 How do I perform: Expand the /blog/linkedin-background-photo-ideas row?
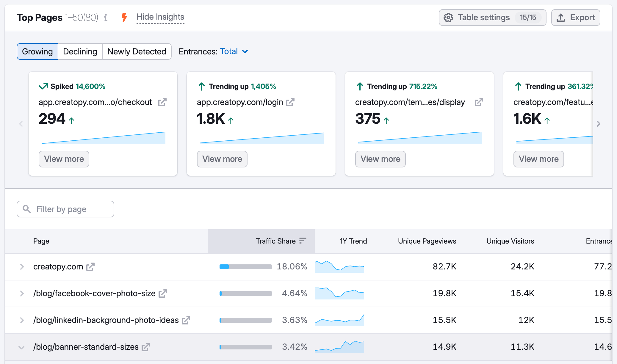pos(22,320)
